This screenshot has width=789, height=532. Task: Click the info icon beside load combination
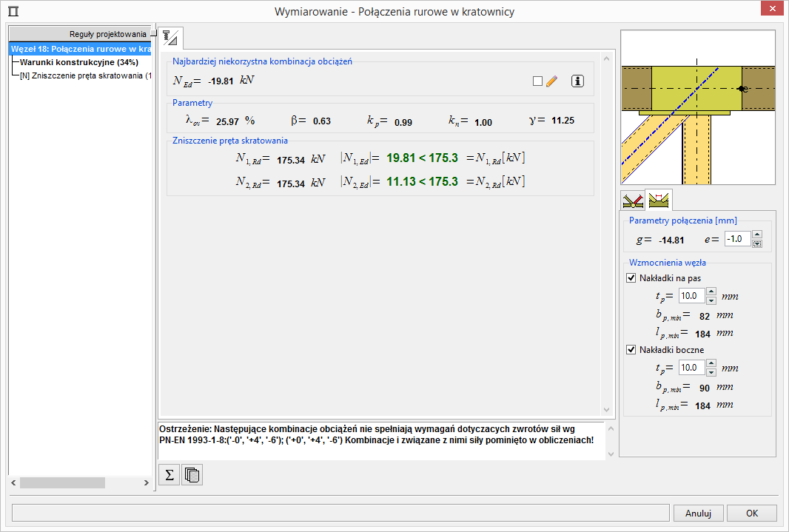(x=578, y=81)
